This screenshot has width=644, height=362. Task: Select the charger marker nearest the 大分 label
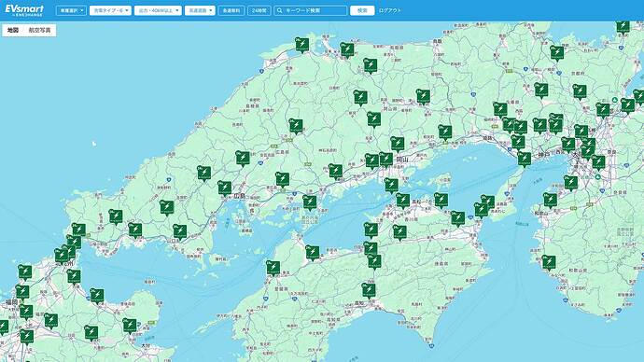pyautogui.click(x=130, y=326)
